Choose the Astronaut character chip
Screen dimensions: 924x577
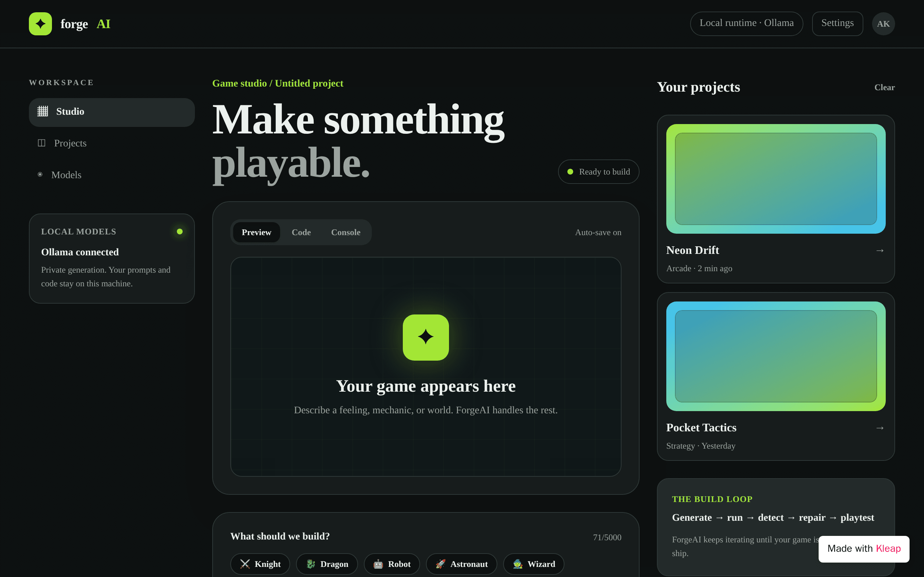point(461,564)
